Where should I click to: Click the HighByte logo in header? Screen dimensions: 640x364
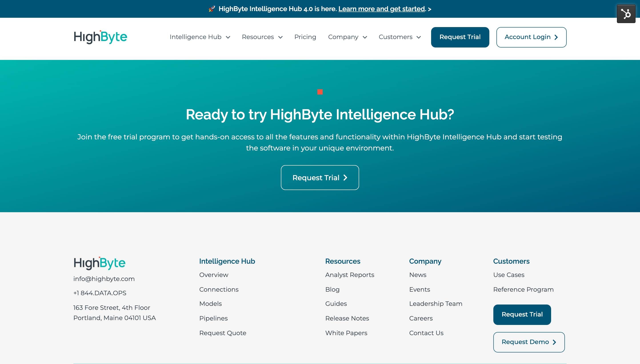click(x=100, y=37)
